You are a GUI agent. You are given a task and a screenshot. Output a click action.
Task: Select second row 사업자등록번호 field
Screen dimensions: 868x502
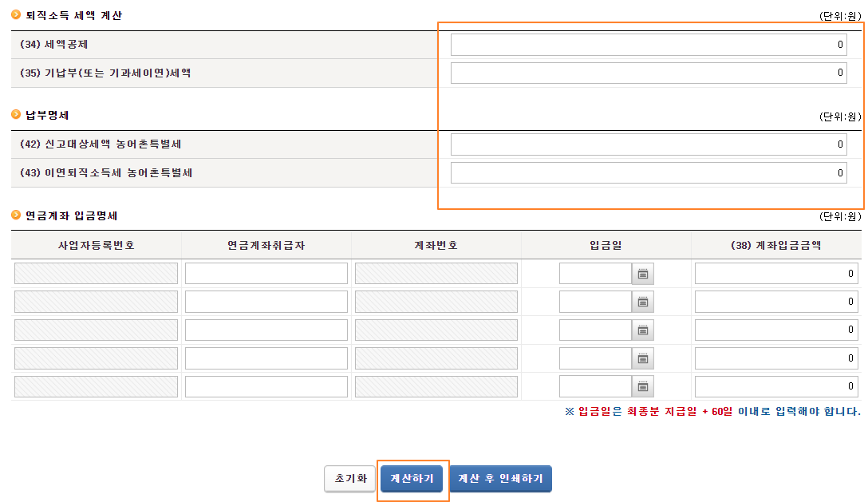(97, 302)
